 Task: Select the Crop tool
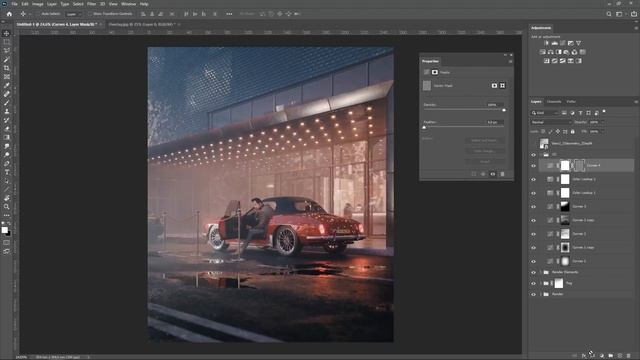point(7,68)
